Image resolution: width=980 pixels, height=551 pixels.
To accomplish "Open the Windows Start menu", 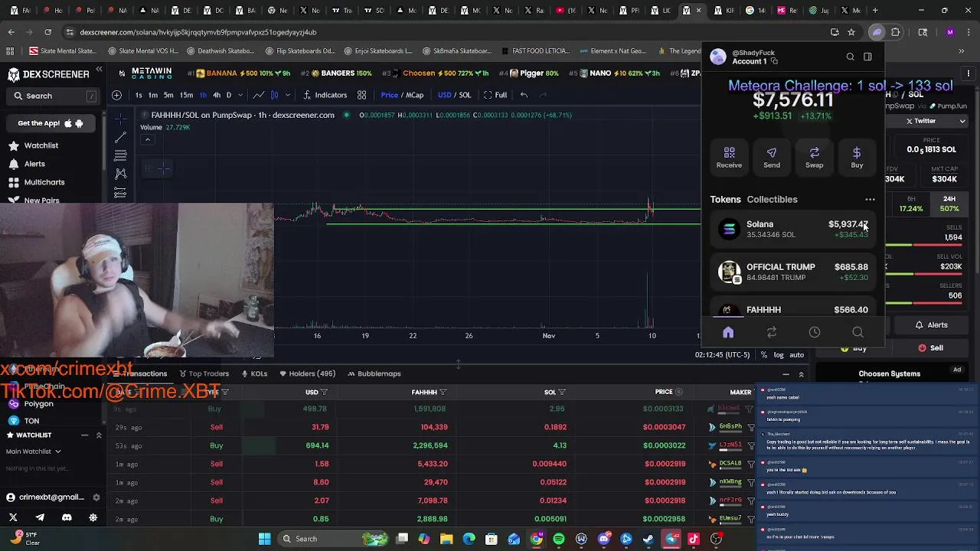I will 264,539.
